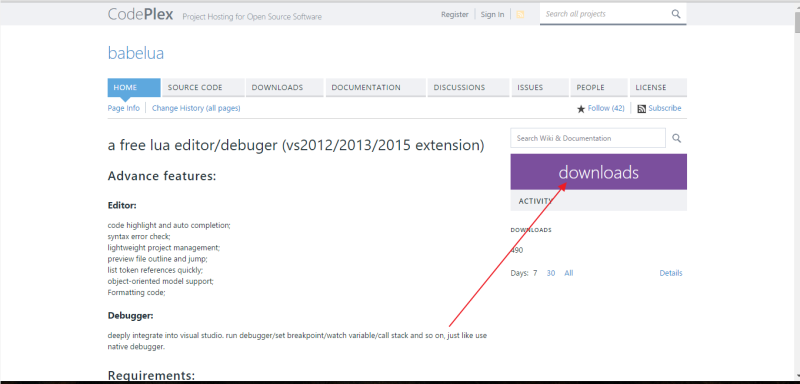Open the DOCUMENTATION tab
Viewport: 800px width, 384px height.
point(376,88)
